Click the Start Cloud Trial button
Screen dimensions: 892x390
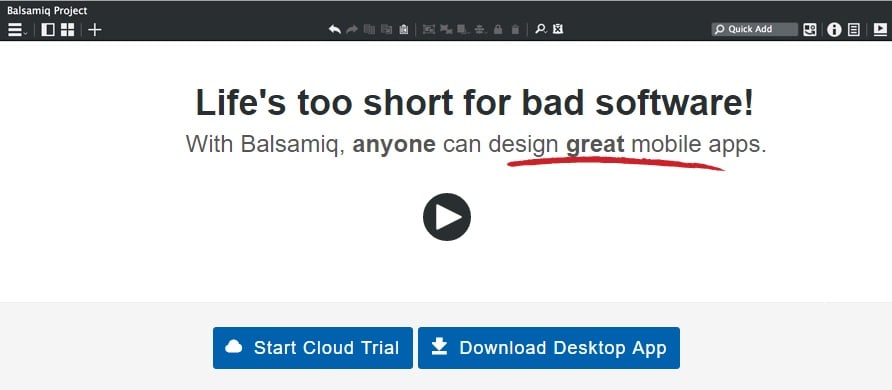[x=313, y=348]
